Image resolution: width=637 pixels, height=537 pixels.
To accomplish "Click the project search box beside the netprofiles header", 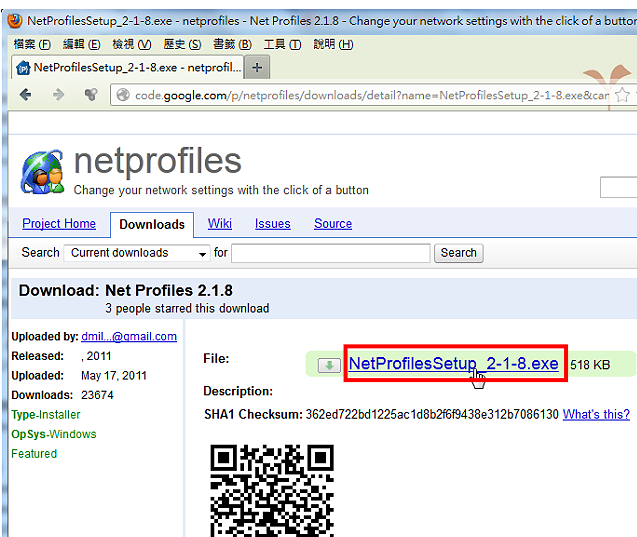I will point(619,187).
